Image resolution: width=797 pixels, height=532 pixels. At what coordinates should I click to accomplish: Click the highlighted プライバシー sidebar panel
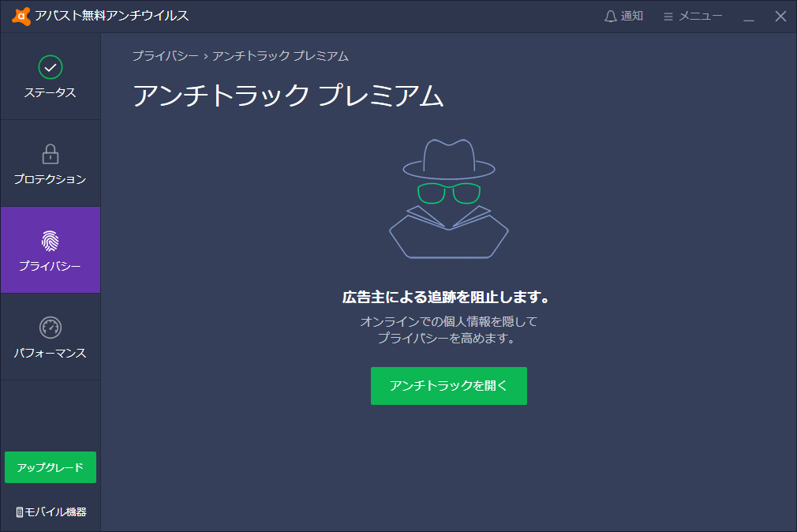pyautogui.click(x=51, y=250)
